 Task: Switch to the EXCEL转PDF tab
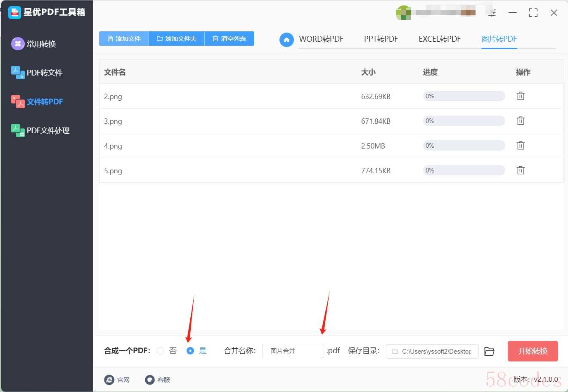[440, 39]
